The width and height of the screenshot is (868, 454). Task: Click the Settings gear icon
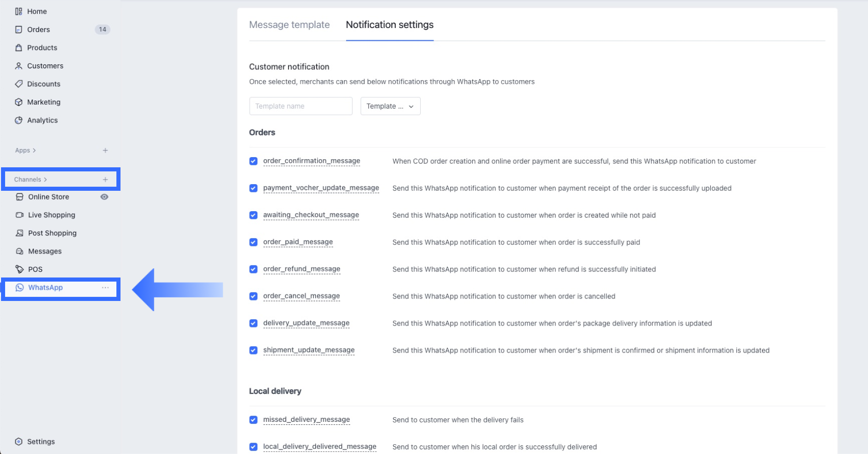tap(19, 442)
